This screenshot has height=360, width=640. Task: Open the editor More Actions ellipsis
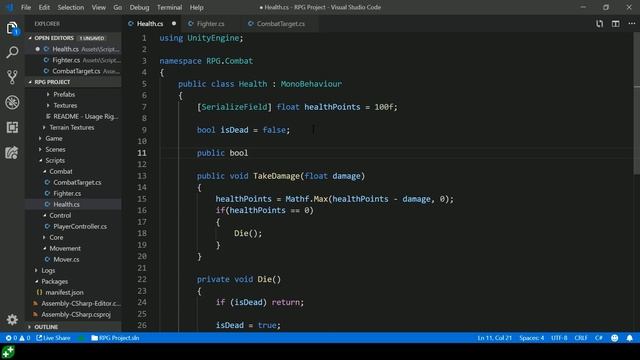click(631, 24)
